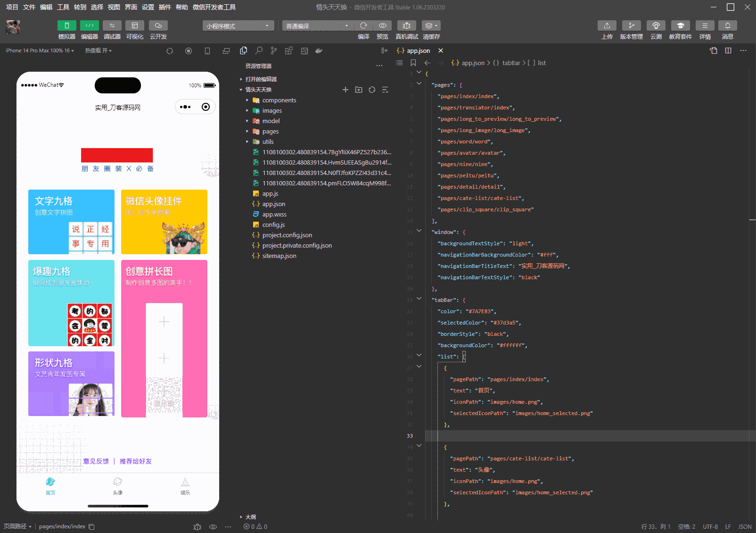Click the new file plus icon in explorer
Viewport: 756px width, 533px height.
[x=345, y=90]
